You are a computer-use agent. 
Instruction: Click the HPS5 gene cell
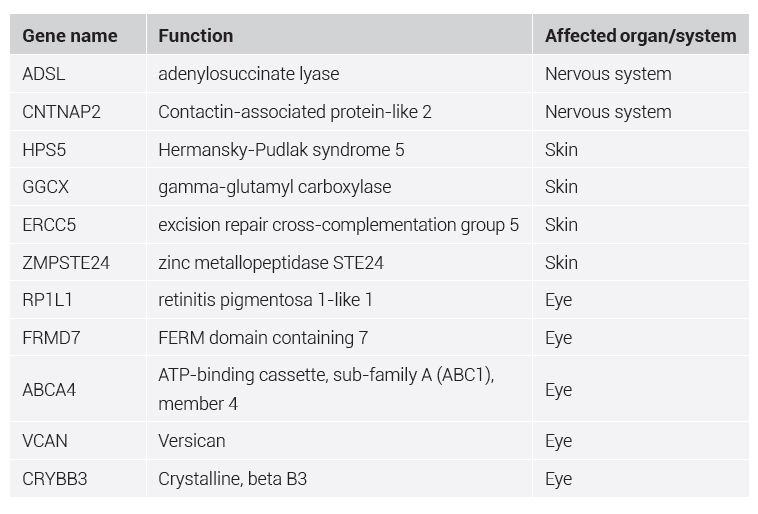tap(44, 150)
